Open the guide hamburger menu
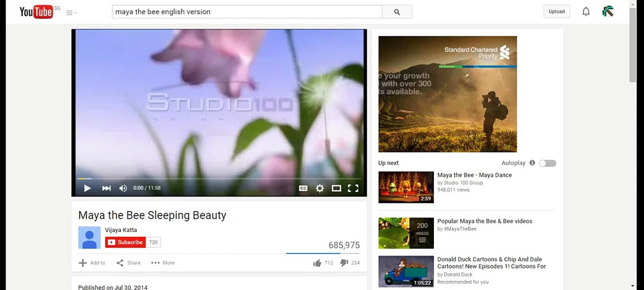This screenshot has width=644, height=290. pyautogui.click(x=71, y=12)
